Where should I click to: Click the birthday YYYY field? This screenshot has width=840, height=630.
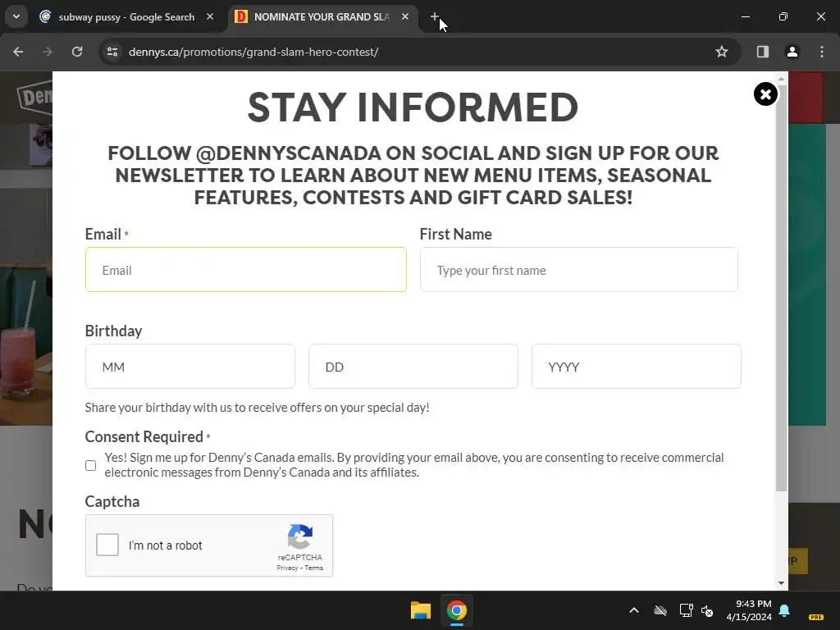pyautogui.click(x=637, y=367)
